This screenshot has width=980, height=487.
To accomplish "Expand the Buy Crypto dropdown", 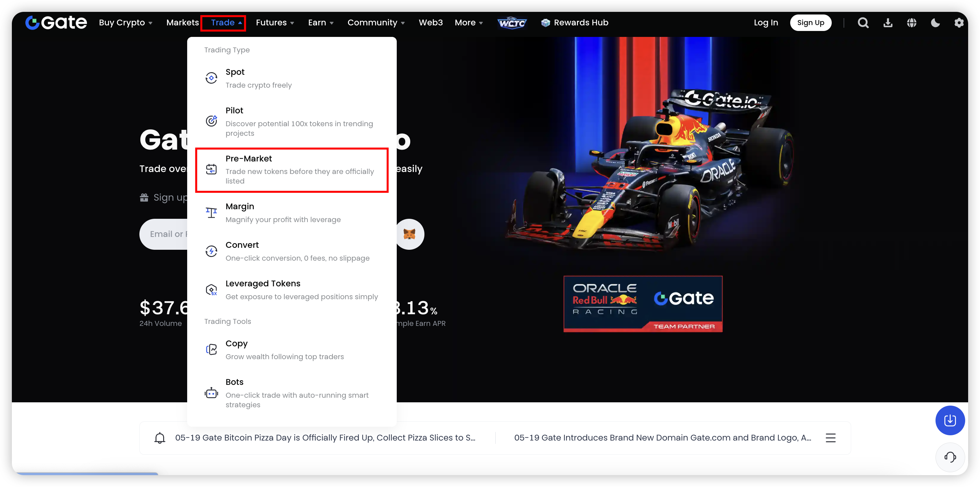I will [126, 23].
